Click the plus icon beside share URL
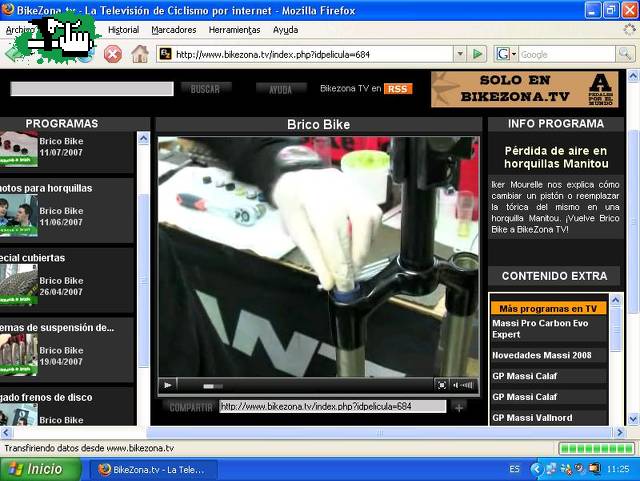The width and height of the screenshot is (640, 481). click(x=459, y=408)
